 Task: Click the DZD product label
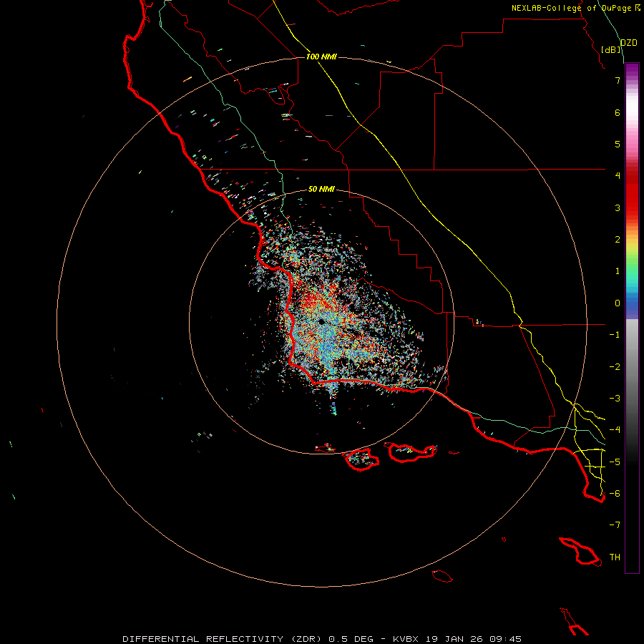[629, 43]
